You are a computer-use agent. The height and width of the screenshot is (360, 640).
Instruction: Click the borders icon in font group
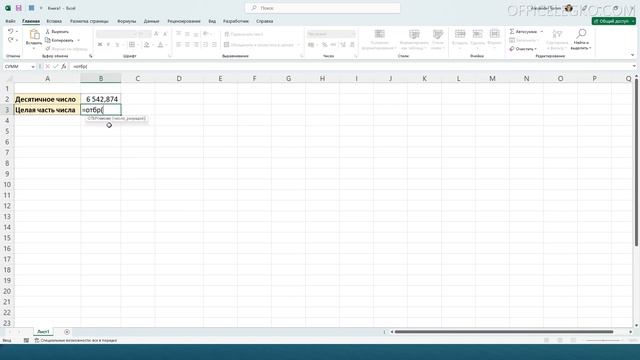(x=132, y=44)
